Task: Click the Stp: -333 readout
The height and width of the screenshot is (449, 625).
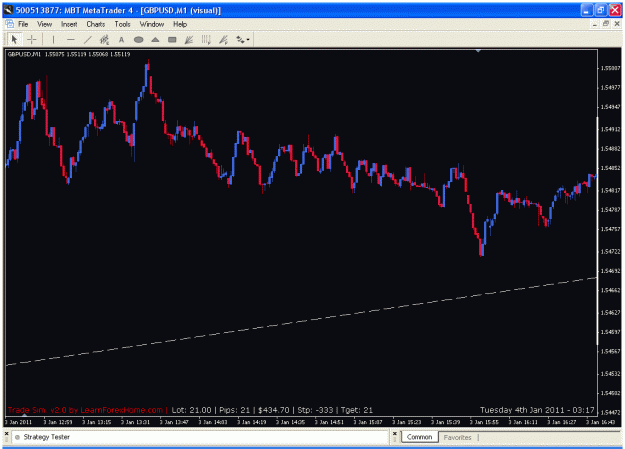Action: pyautogui.click(x=315, y=410)
